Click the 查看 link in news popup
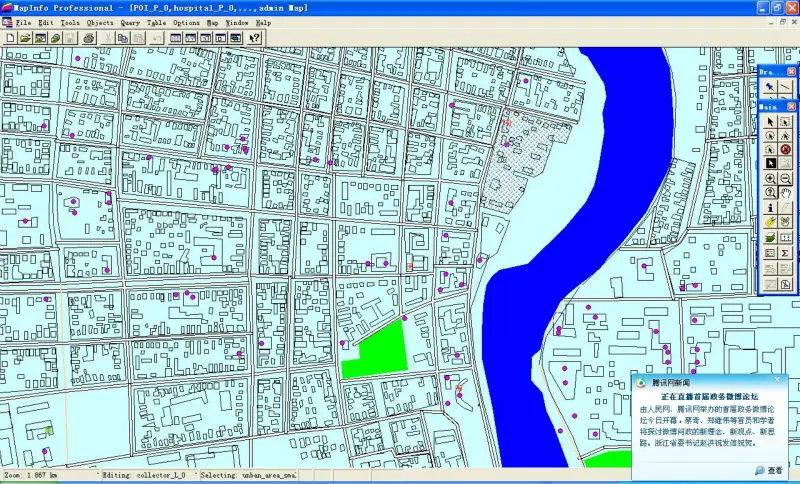The width and height of the screenshot is (800, 484). tap(773, 470)
